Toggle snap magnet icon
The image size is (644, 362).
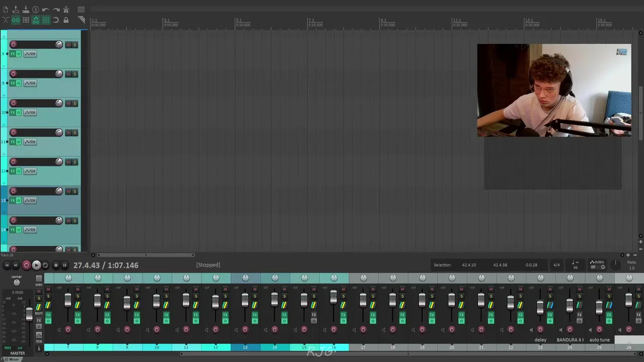click(56, 20)
